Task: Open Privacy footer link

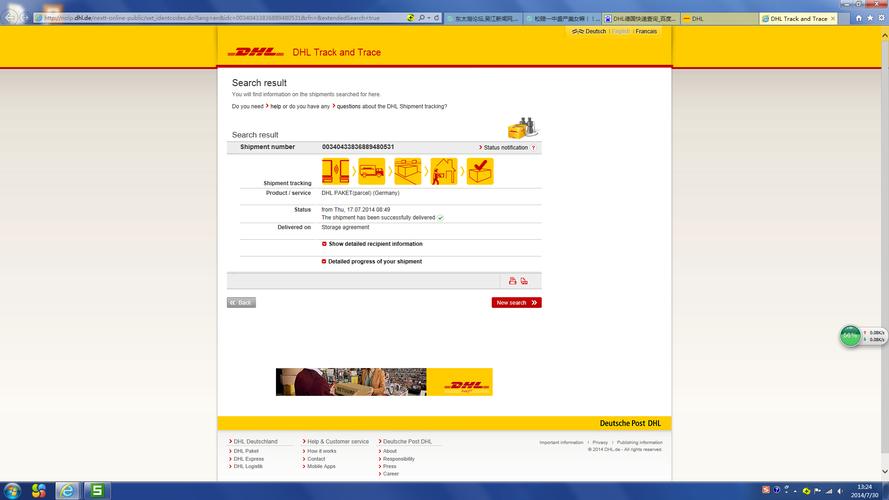Action: tap(600, 442)
